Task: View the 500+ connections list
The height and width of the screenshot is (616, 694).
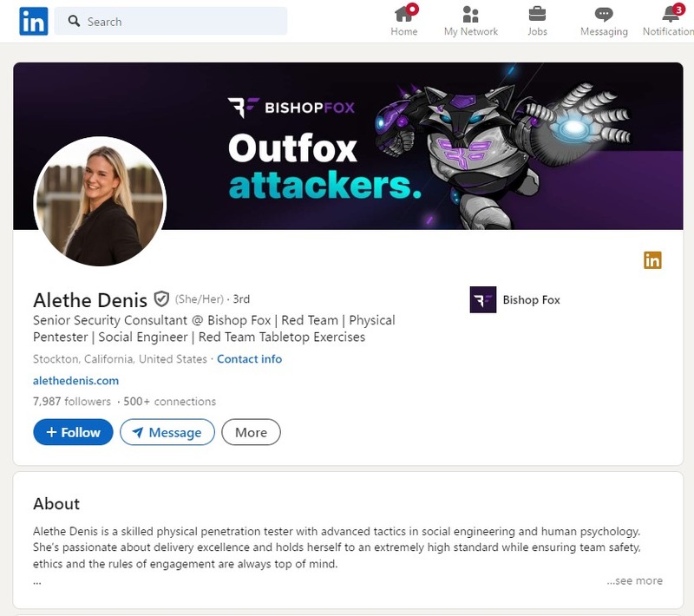Action: pos(169,402)
